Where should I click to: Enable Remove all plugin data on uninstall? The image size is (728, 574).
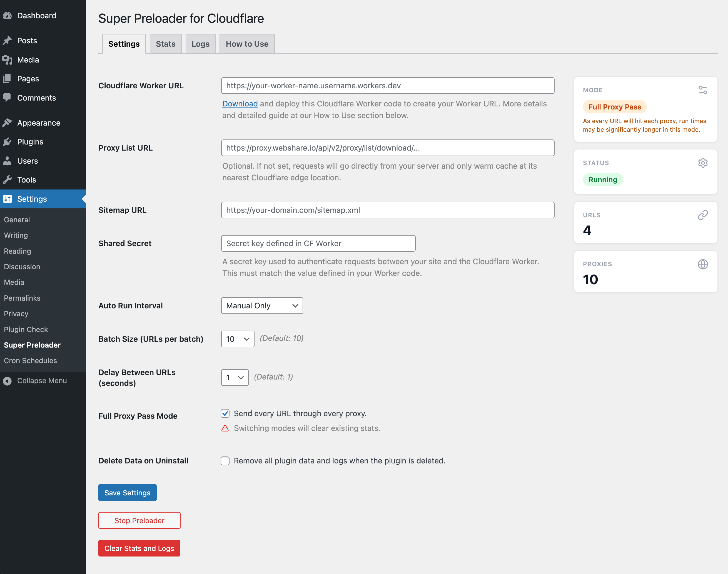(225, 461)
